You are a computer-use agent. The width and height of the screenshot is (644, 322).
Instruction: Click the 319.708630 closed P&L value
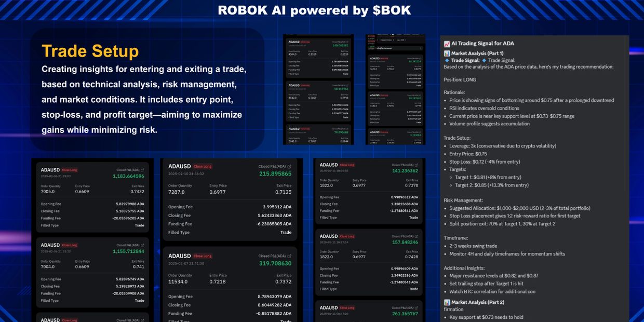point(275,263)
